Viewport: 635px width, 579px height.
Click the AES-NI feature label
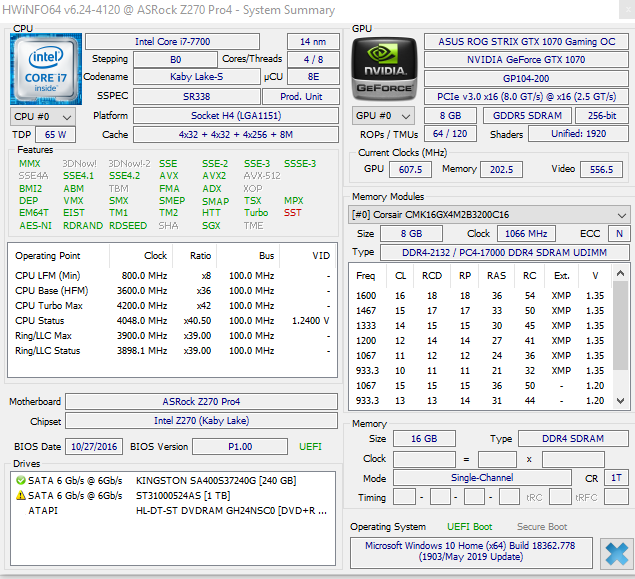pyautogui.click(x=36, y=226)
